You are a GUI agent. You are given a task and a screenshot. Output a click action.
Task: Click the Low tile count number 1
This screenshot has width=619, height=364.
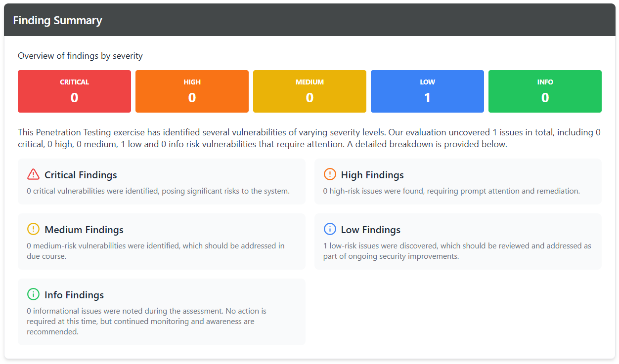pos(427,98)
